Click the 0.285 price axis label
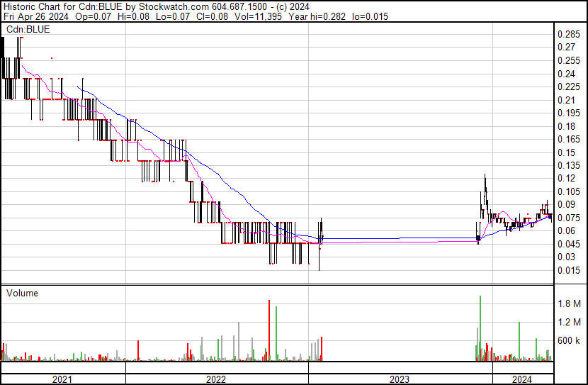 pyautogui.click(x=568, y=35)
